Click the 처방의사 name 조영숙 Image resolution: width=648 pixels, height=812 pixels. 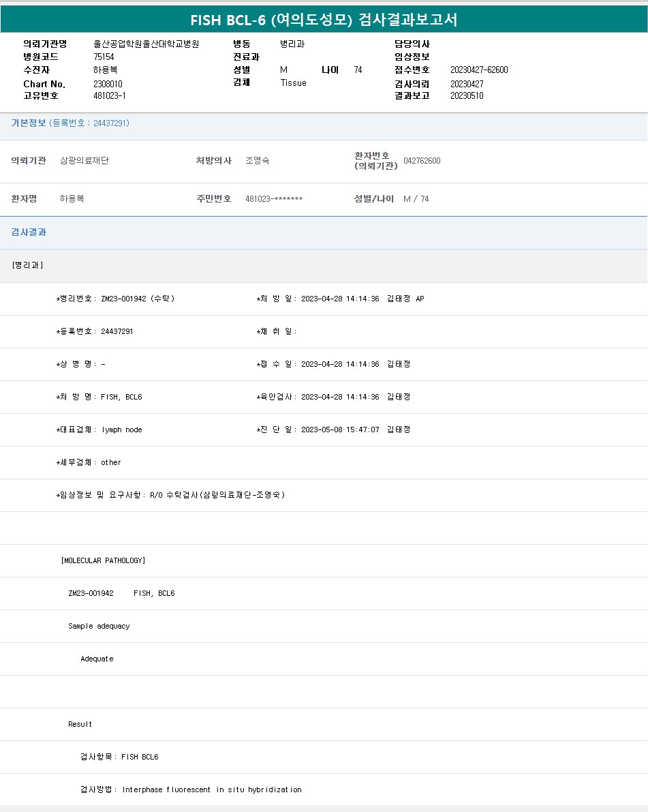coord(258,161)
